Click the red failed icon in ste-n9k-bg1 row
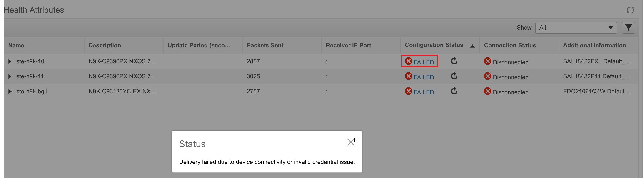This screenshot has height=178, width=644. point(408,91)
